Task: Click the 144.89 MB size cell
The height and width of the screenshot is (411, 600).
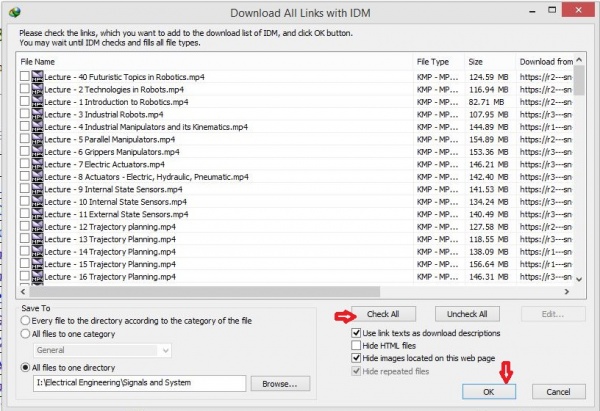Action: pos(489,127)
